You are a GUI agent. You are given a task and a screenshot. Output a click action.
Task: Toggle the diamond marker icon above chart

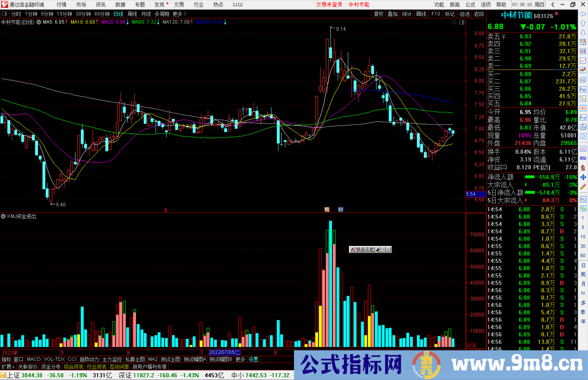click(x=454, y=22)
